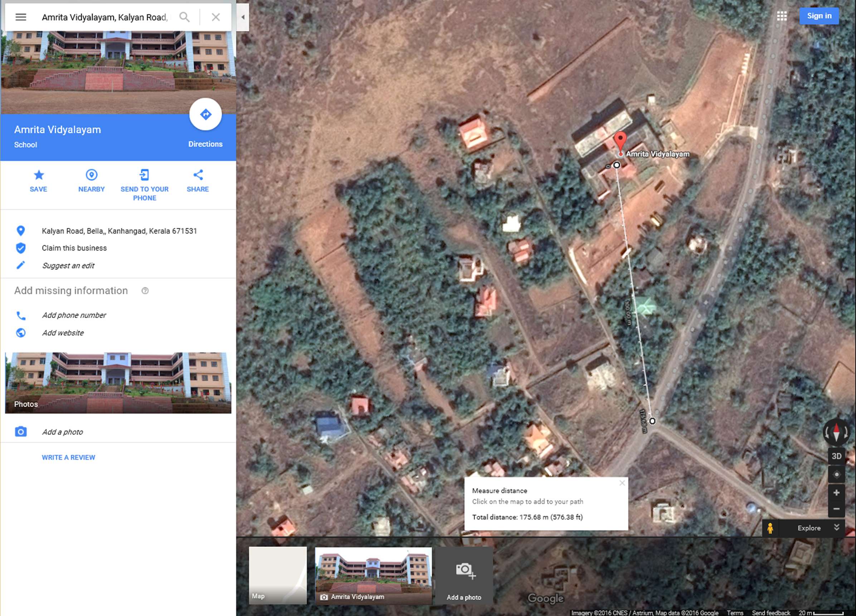Clear the search box with X
The image size is (856, 616).
215,17
